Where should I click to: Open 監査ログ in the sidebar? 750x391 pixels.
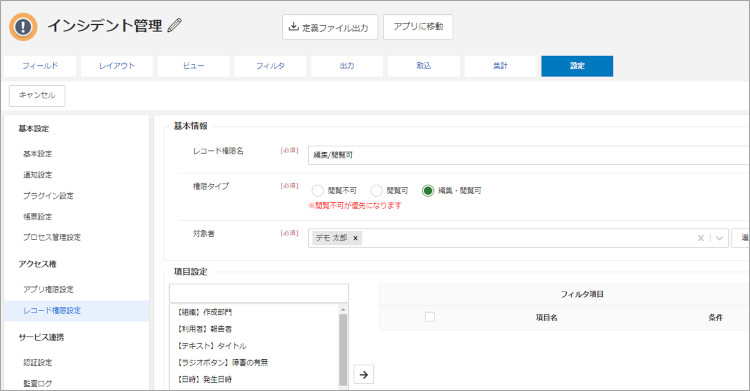(38, 383)
